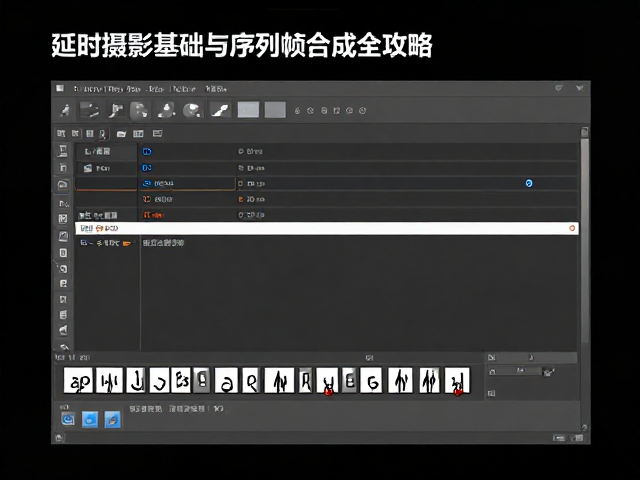The width and height of the screenshot is (640, 480).
Task: Click the blue circle marker in the outlined row
Action: coord(529,184)
